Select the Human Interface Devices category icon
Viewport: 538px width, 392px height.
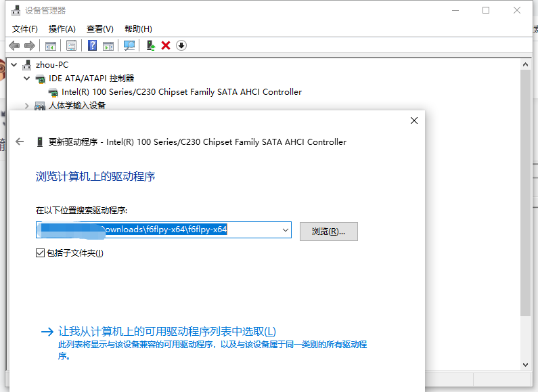[x=40, y=106]
